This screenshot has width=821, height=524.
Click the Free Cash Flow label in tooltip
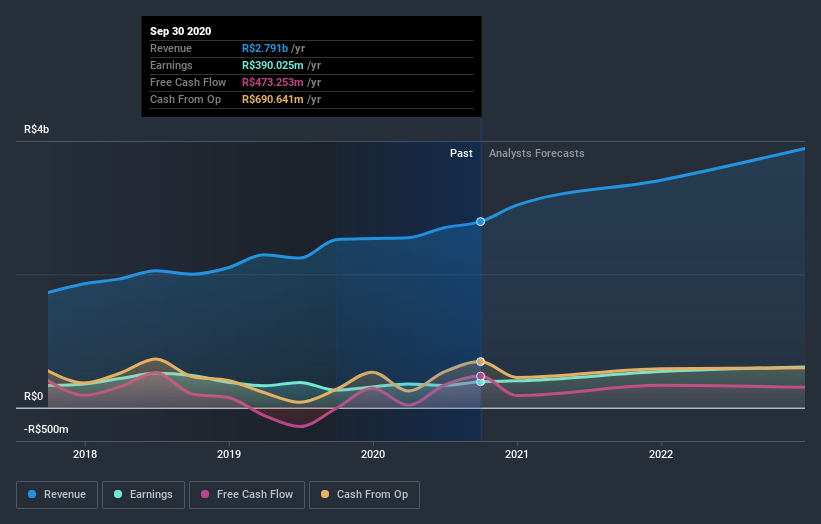click(x=188, y=82)
